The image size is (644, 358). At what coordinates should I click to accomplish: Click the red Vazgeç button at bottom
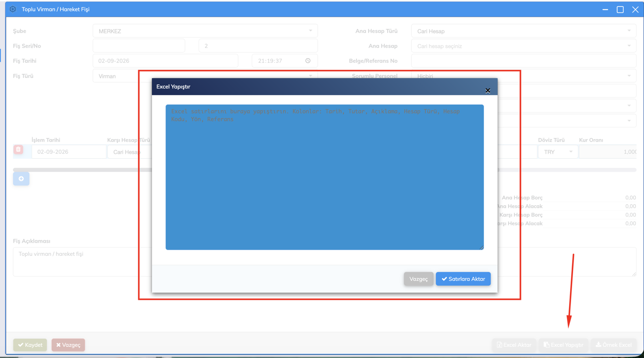point(68,345)
